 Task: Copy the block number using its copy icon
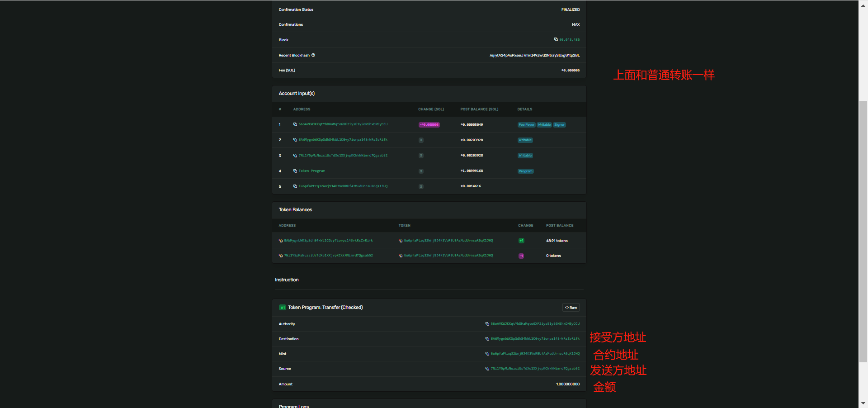[x=556, y=39]
